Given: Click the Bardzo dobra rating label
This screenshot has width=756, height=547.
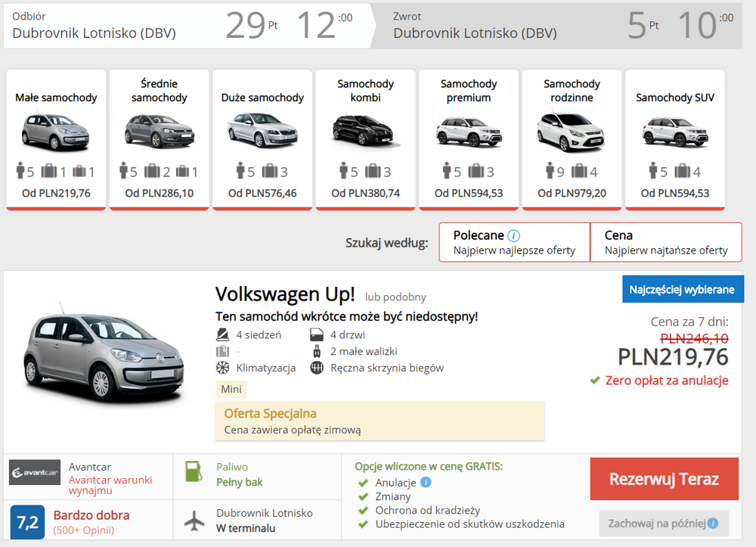Looking at the screenshot, I should point(91,515).
